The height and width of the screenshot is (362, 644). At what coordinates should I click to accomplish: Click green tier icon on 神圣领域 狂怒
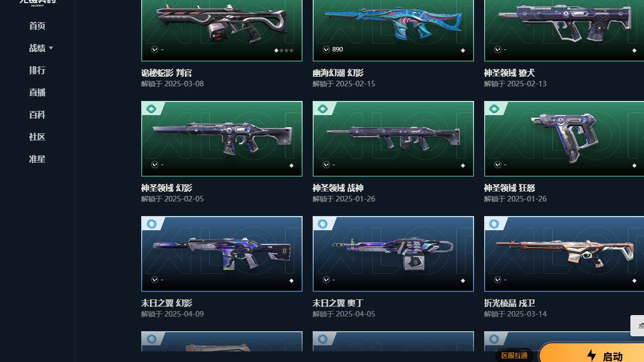(494, 109)
